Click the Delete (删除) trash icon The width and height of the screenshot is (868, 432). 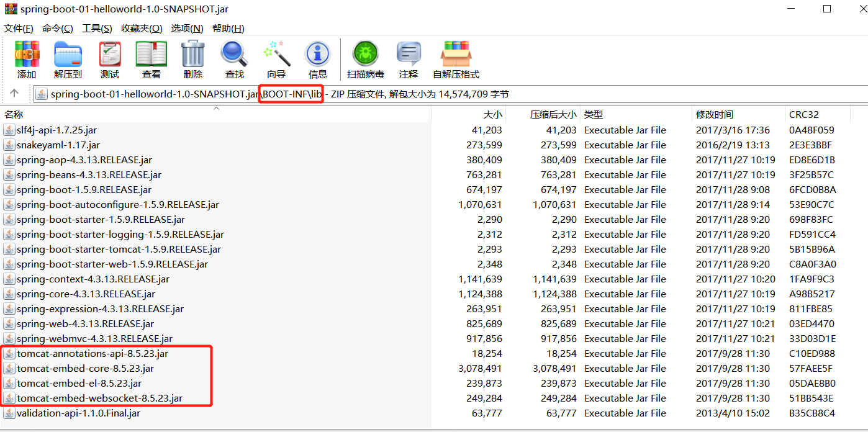(193, 54)
